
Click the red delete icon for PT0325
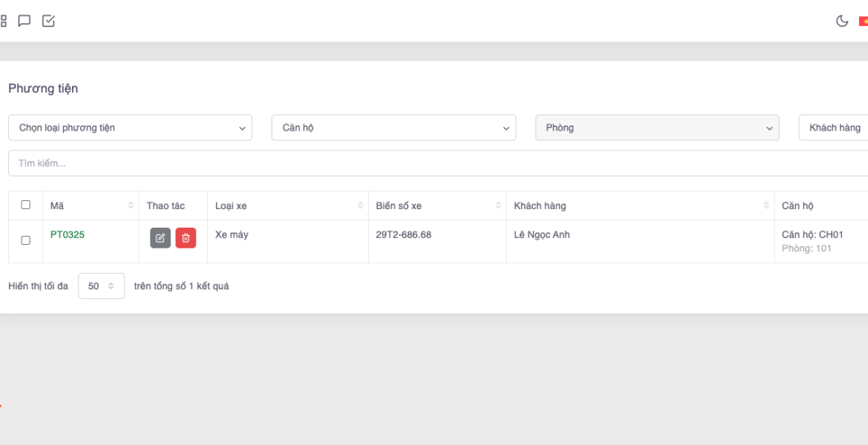point(185,238)
